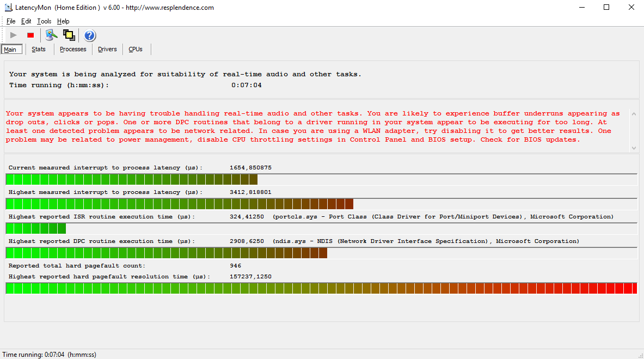
Task: Click the highest DPC routine execution bar
Action: [166, 253]
